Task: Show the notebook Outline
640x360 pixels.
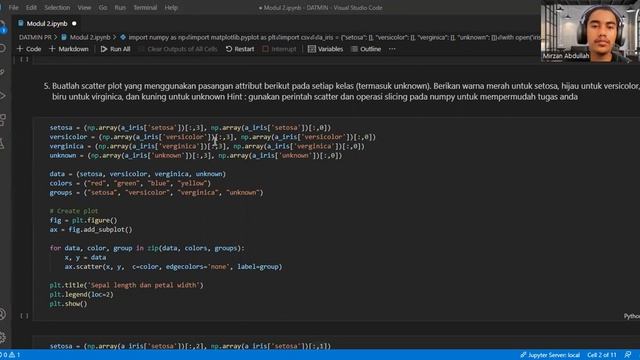Action: click(366, 49)
